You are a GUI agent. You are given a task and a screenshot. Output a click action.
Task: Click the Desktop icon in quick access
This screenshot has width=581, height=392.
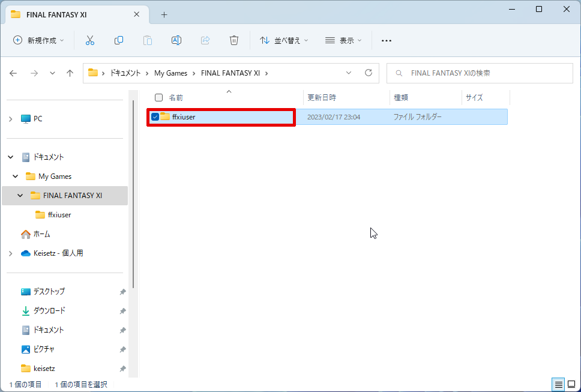coord(26,292)
